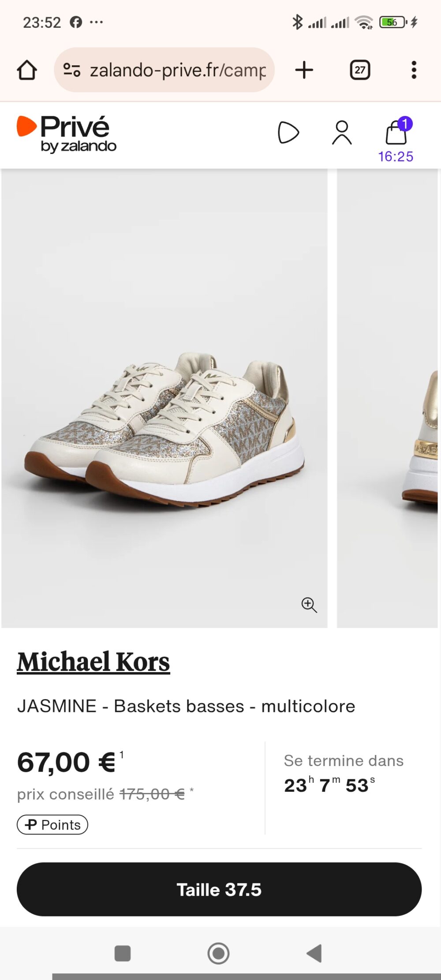441x980 pixels.
Task: Tap Android home circle button
Action: (x=219, y=954)
